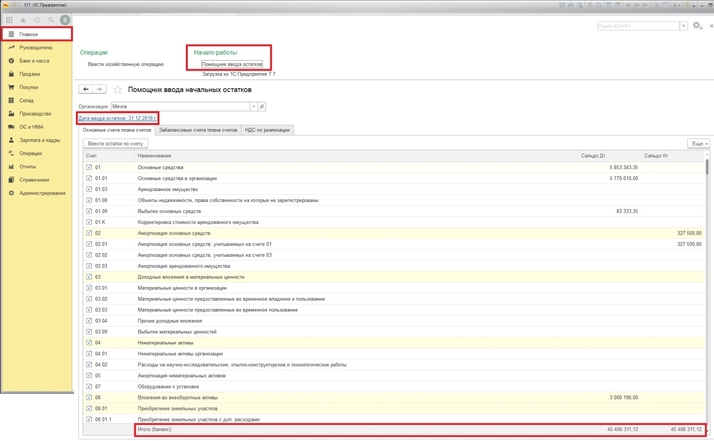
Task: Add form to favorites with star icon
Action: (117, 89)
